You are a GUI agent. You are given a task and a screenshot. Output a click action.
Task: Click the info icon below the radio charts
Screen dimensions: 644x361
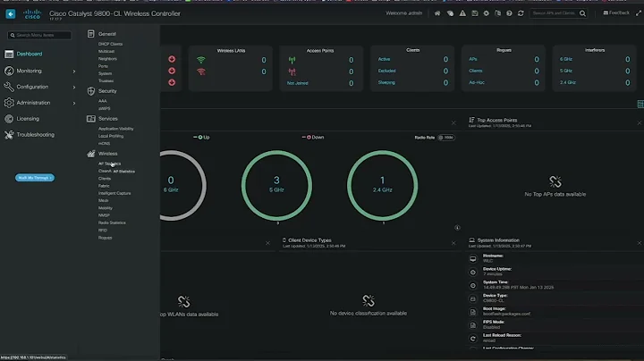coord(457,228)
